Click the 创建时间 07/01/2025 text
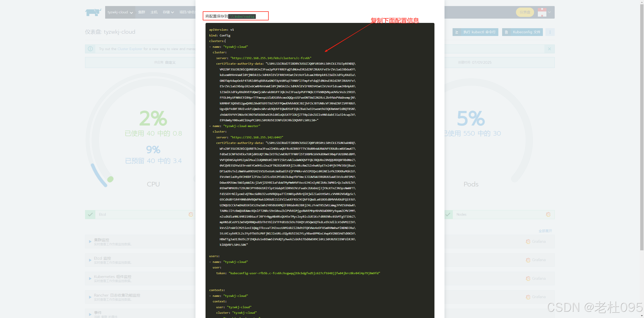Screen dimensions: 644x318 click(x=474, y=62)
